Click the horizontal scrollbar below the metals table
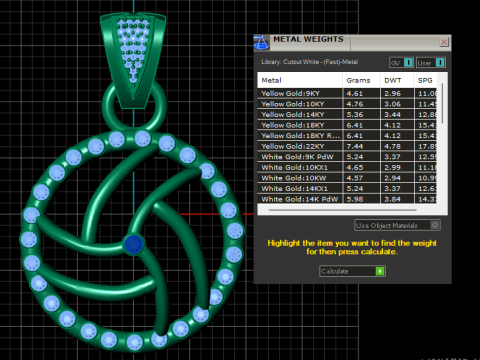Image resolution: width=480 pixels, height=360 pixels. tap(342, 210)
